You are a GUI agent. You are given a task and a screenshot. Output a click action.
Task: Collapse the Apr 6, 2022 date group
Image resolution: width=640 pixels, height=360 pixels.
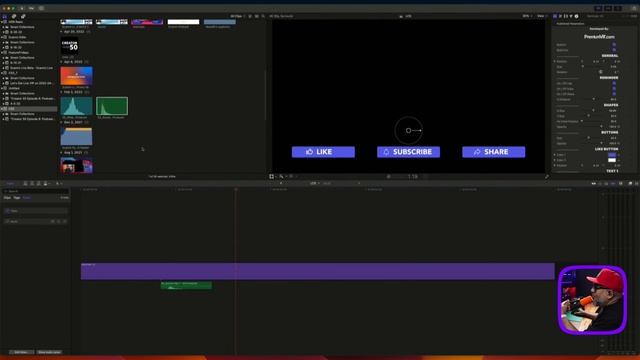(x=62, y=62)
